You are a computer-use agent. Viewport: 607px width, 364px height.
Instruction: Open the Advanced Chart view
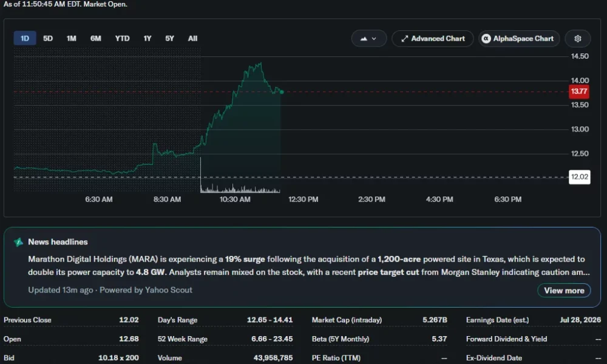[433, 39]
